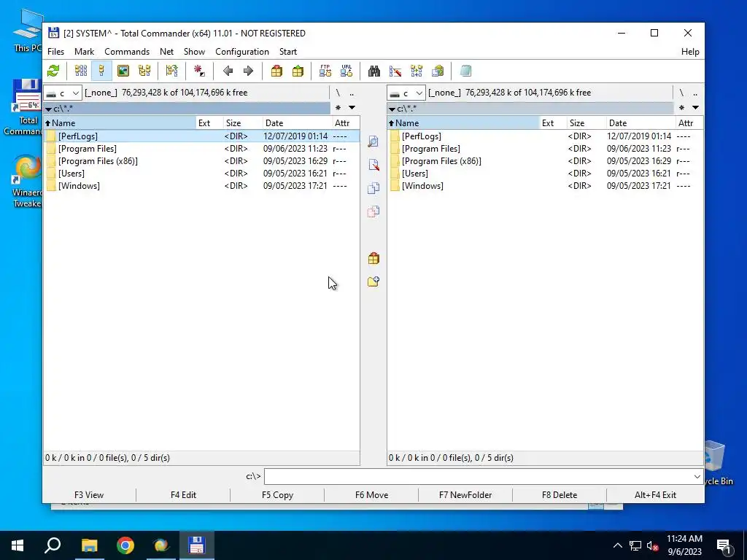Click Copy files icon in middle bar

click(373, 187)
